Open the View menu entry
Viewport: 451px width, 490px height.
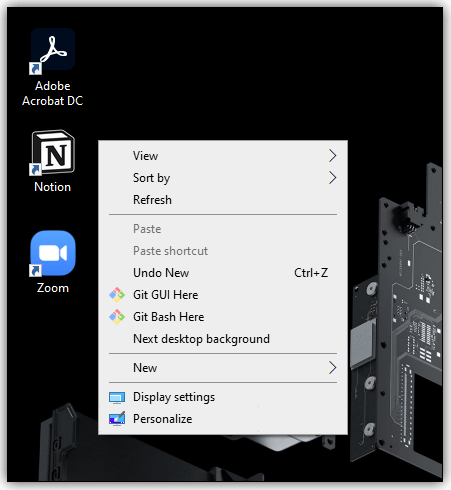[223, 156]
